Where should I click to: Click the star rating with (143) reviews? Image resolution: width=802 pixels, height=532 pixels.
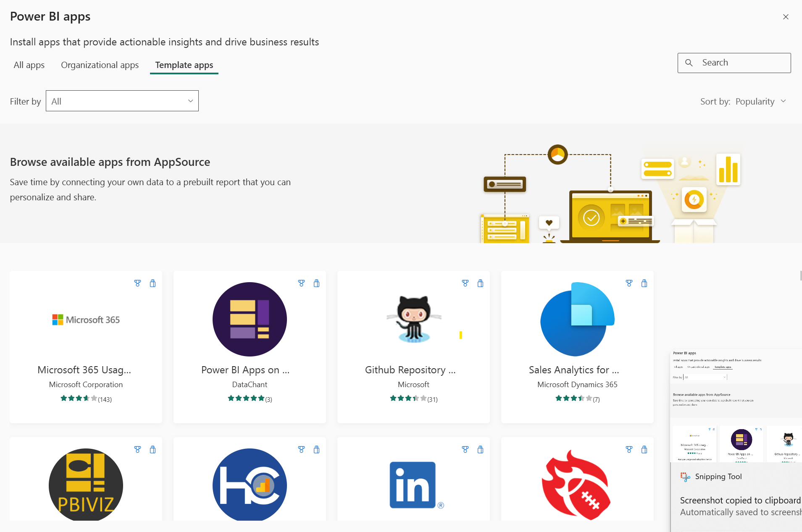tap(86, 399)
